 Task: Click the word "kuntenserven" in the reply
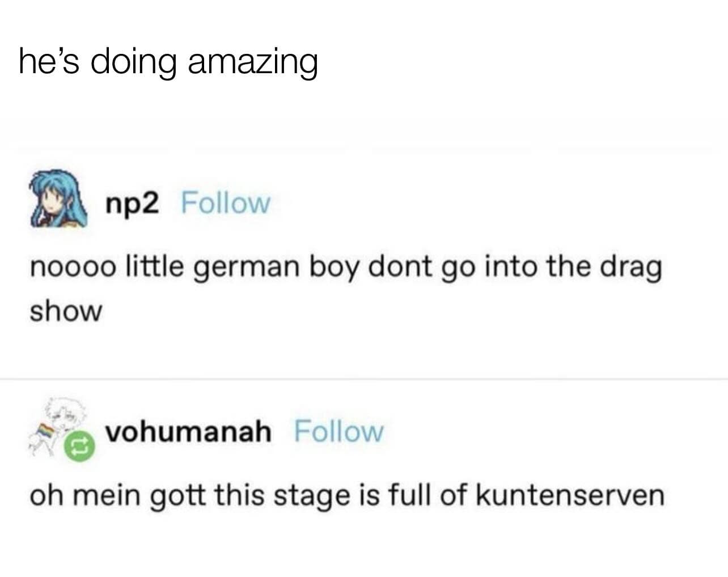click(569, 495)
